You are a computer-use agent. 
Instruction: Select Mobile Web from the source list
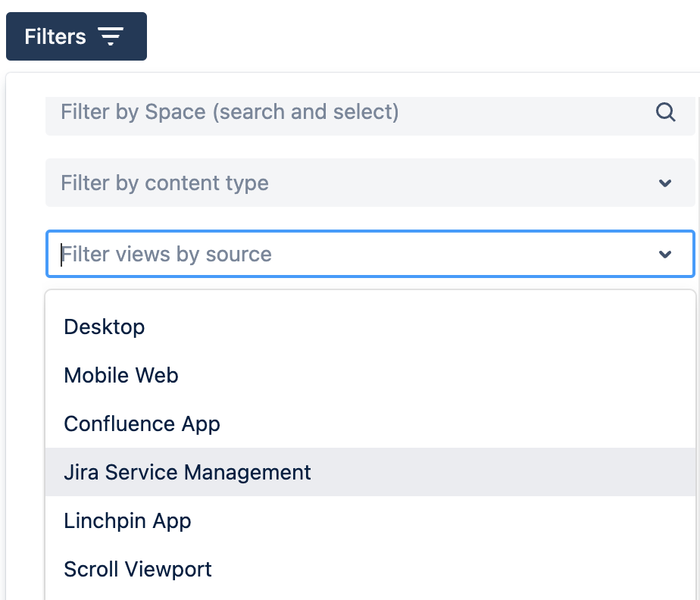[120, 375]
